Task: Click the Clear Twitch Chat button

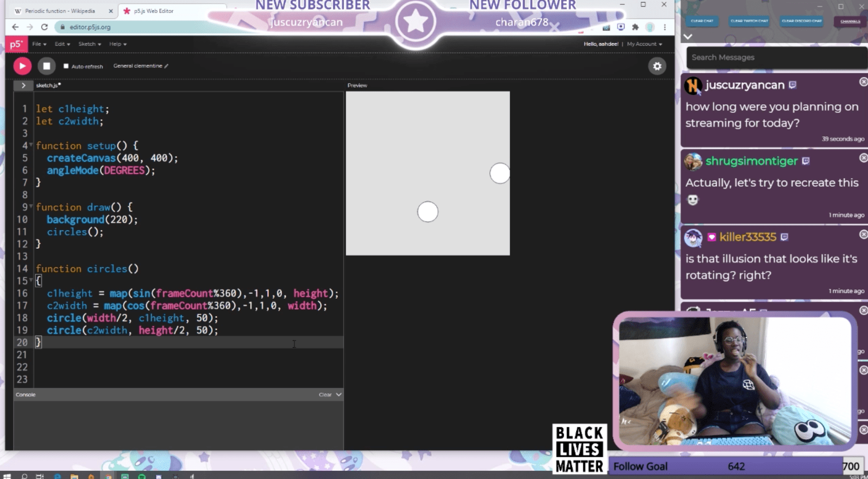Action: [749, 21]
